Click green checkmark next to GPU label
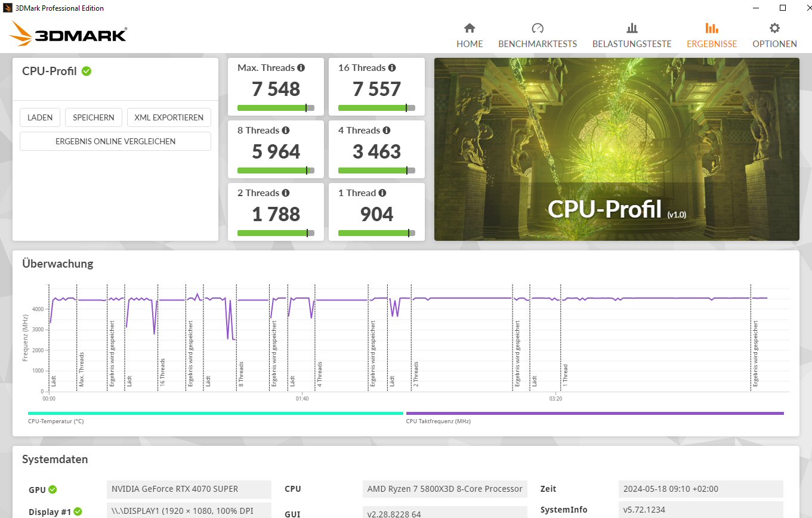This screenshot has height=518, width=812. pos(53,490)
